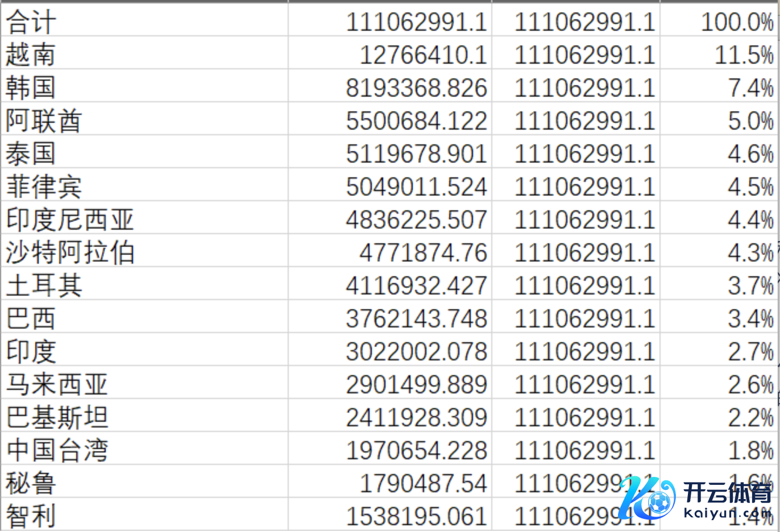Select the 土耳其 country cell
780x532 pixels.
(x=44, y=286)
